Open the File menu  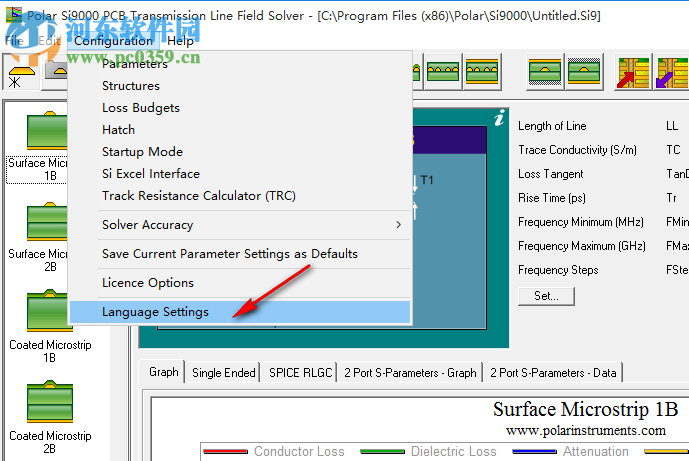pyautogui.click(x=14, y=41)
